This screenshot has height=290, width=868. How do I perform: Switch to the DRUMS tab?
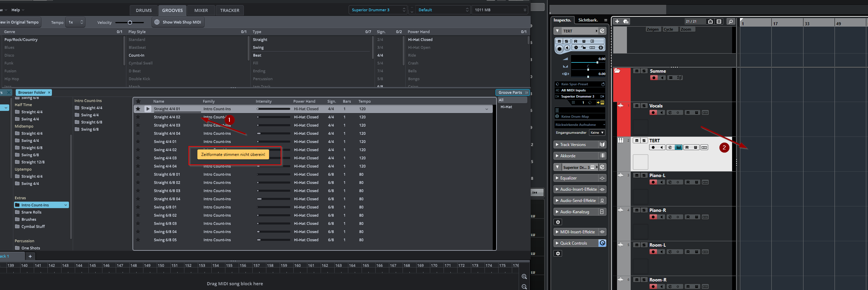[144, 10]
